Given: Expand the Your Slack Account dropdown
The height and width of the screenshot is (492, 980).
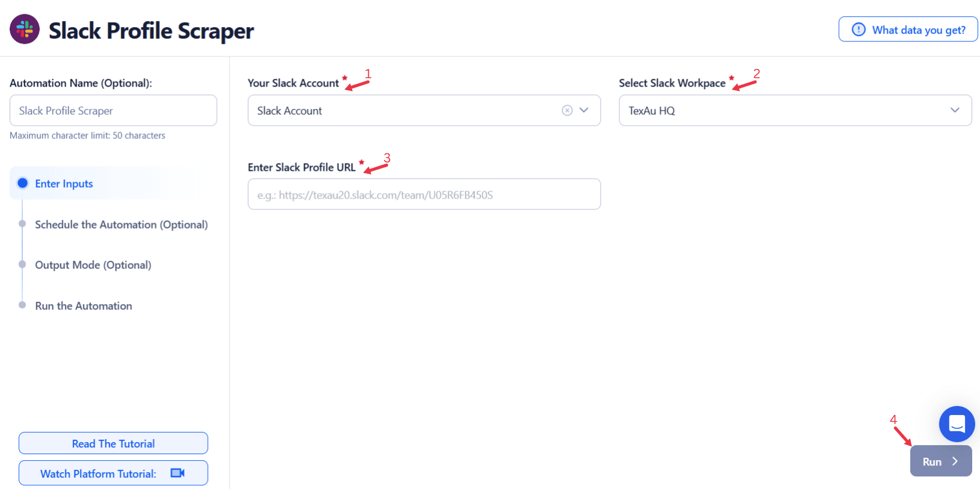Looking at the screenshot, I should 584,110.
